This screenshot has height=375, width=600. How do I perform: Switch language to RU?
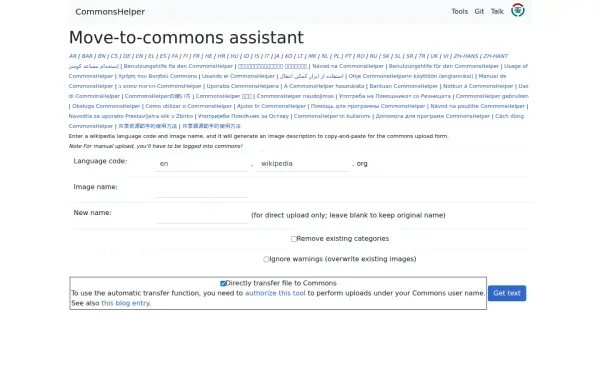point(373,56)
